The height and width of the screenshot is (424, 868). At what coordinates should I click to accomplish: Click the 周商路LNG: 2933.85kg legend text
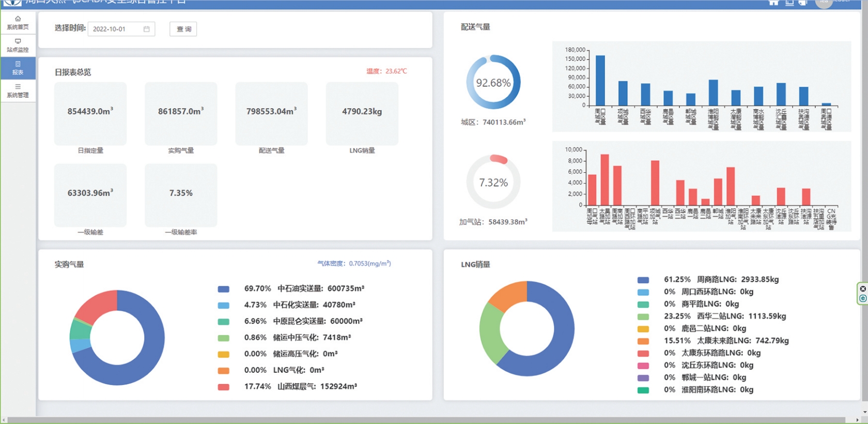pyautogui.click(x=738, y=279)
